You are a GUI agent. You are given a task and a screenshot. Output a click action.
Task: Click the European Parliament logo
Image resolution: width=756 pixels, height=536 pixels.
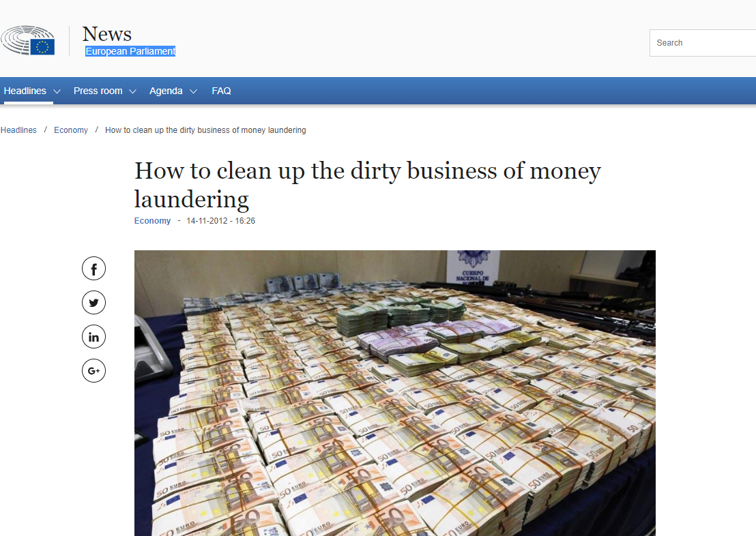pos(27,40)
